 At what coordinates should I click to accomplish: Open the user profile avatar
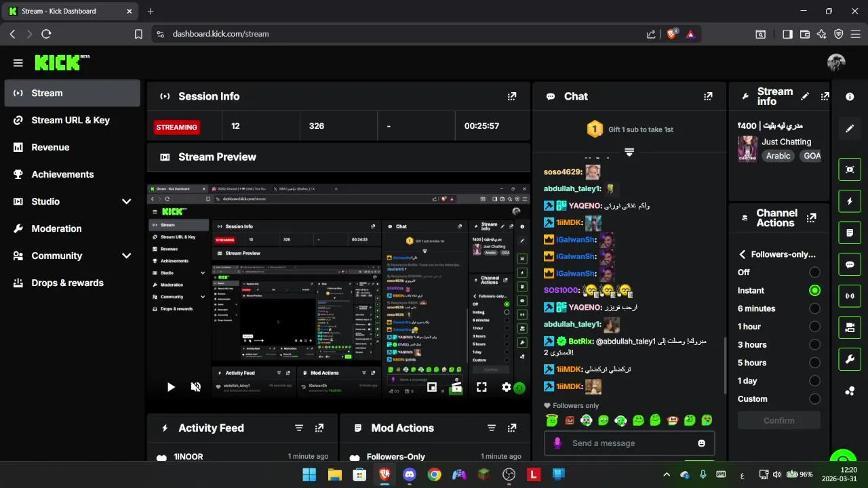836,63
